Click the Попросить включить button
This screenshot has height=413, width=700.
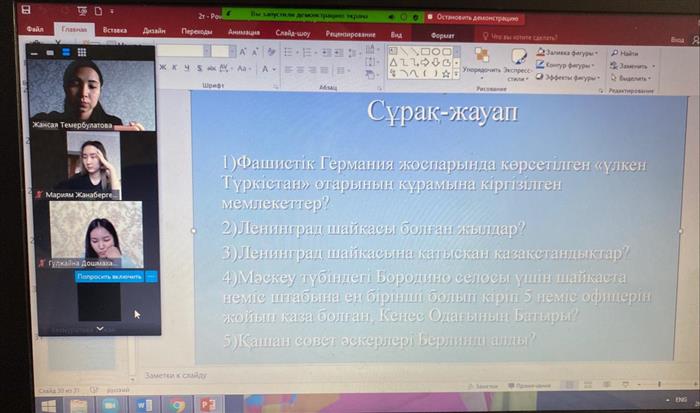coord(109,275)
